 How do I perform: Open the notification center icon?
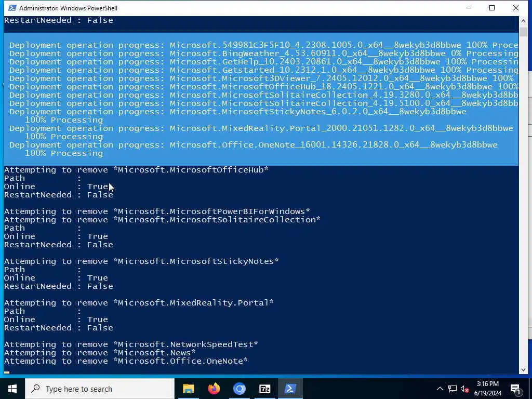pos(516,389)
